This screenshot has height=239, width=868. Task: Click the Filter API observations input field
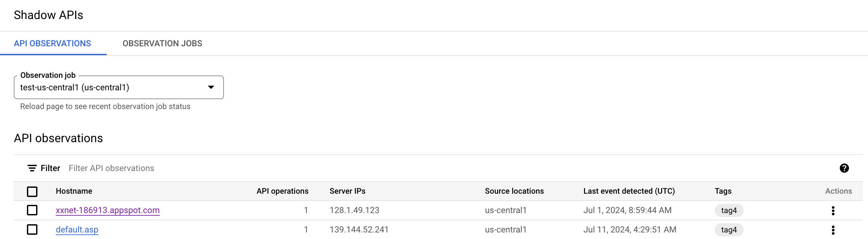pyautogui.click(x=111, y=168)
